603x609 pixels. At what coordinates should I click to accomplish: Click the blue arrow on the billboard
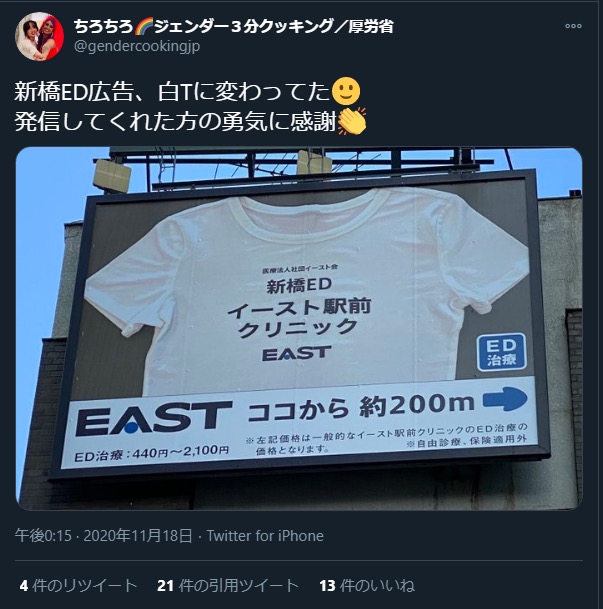click(x=505, y=399)
